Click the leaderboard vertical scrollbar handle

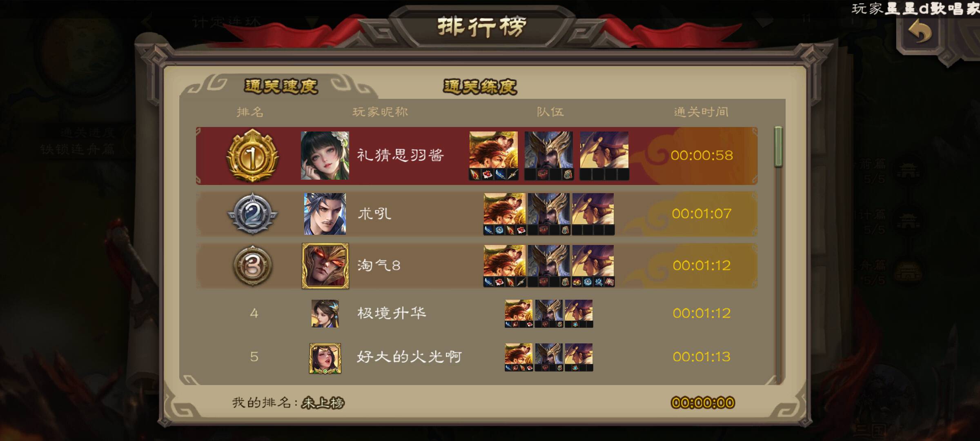pyautogui.click(x=778, y=147)
